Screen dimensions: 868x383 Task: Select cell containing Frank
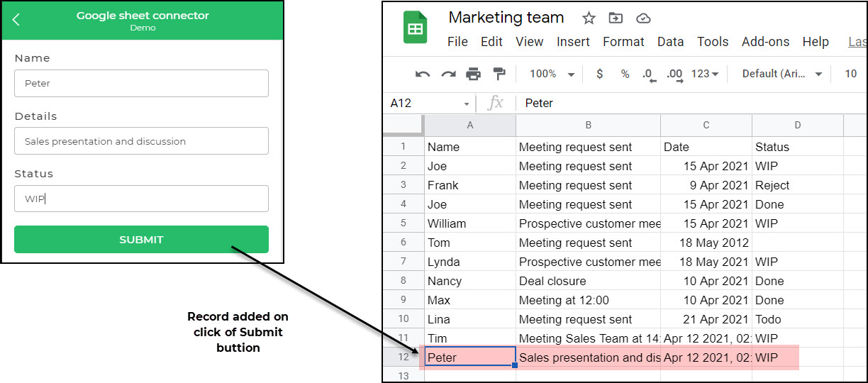click(x=469, y=185)
